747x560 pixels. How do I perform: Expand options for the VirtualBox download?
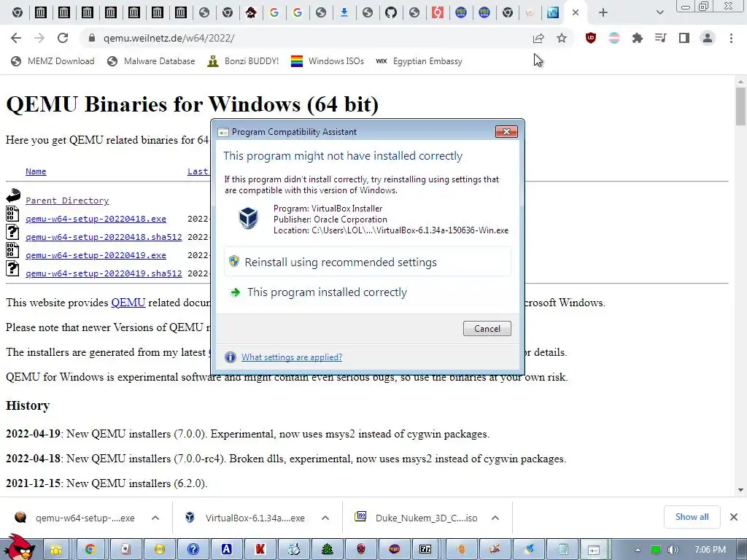(x=325, y=518)
